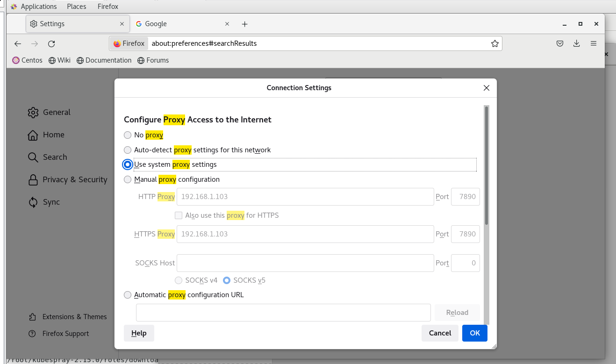This screenshot has height=364, width=616.
Task: Click the Extensions & Themes puzzle icon
Action: [32, 317]
